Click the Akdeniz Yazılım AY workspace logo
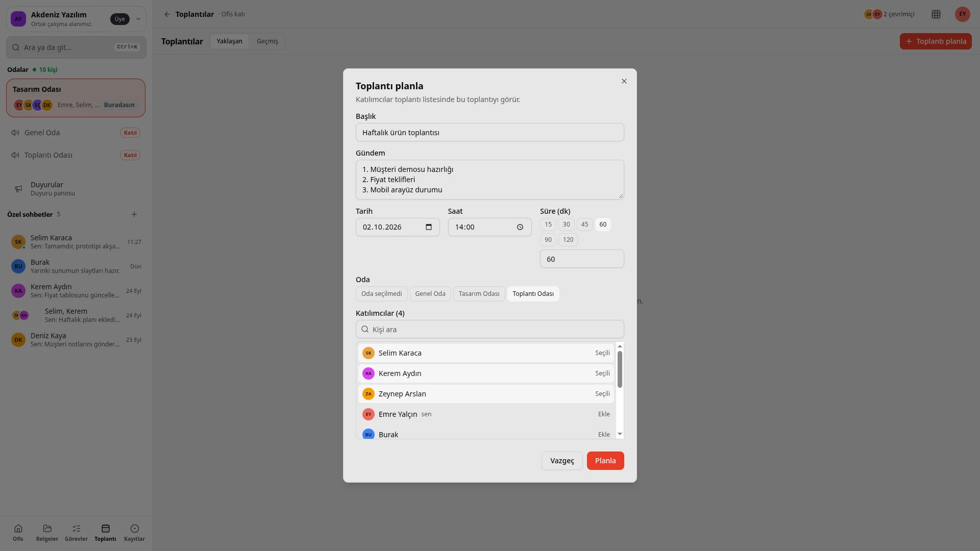The width and height of the screenshot is (980, 551). (18, 19)
